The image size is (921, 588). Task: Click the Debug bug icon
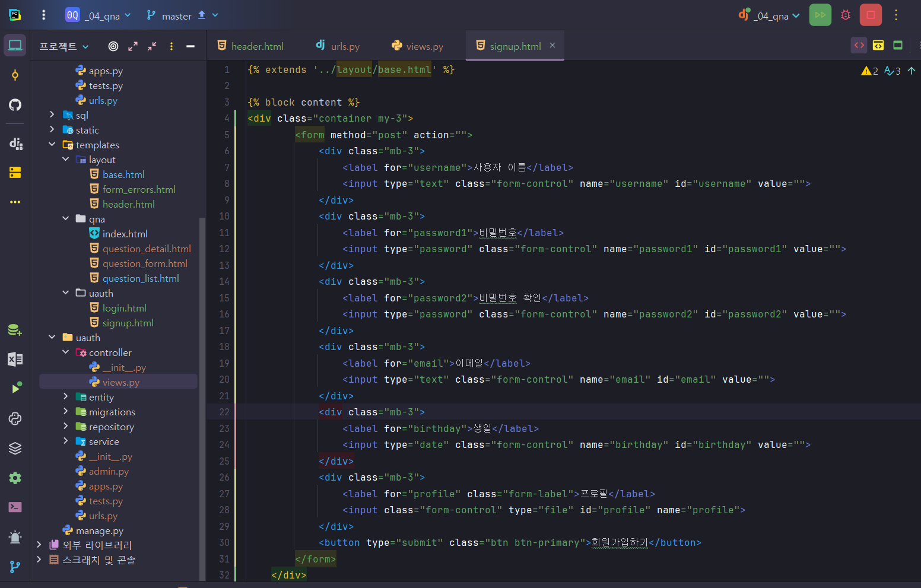[x=846, y=15]
